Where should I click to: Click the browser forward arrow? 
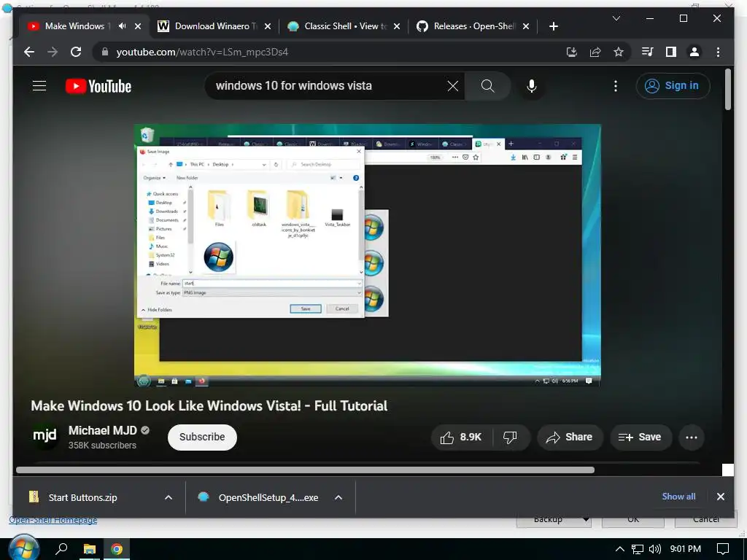53,52
